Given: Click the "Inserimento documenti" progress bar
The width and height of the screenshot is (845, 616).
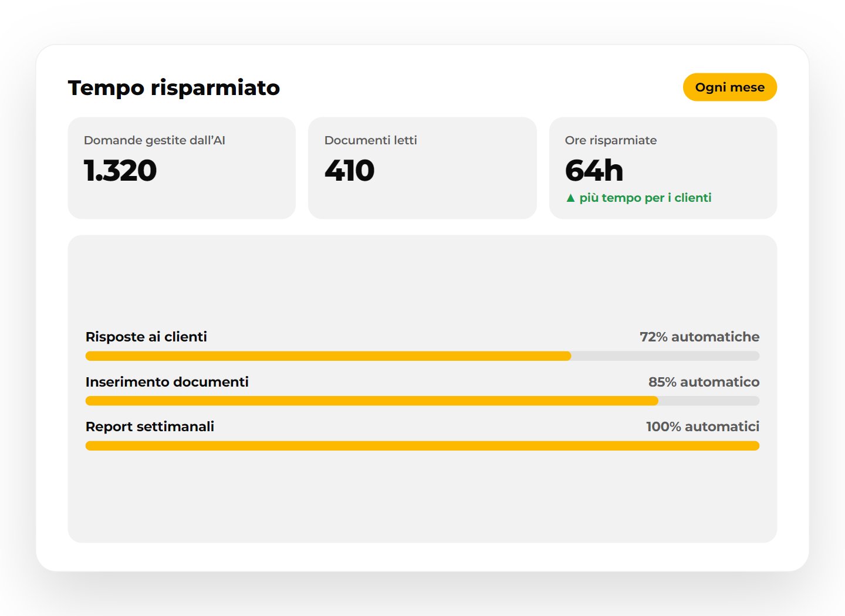Looking at the screenshot, I should click(422, 401).
